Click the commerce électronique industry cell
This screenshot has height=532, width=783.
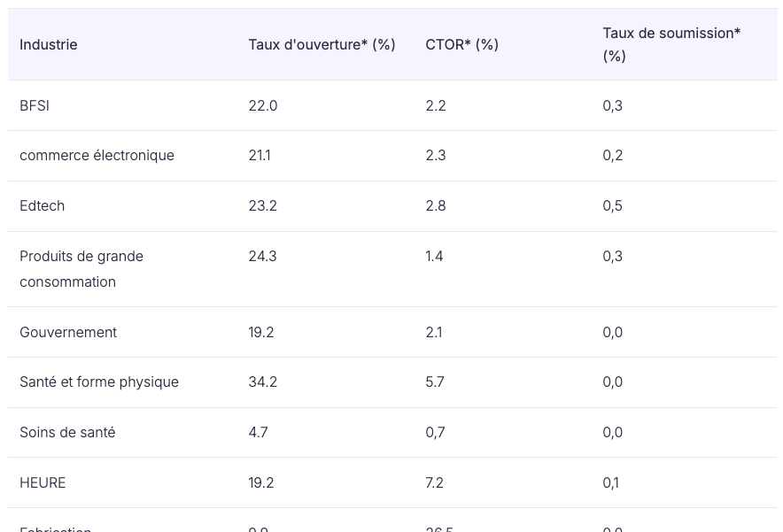click(97, 155)
